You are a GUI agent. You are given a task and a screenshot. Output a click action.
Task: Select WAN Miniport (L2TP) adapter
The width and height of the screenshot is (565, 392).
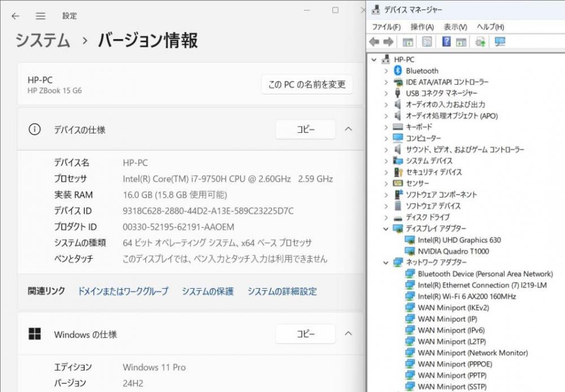tap(452, 341)
